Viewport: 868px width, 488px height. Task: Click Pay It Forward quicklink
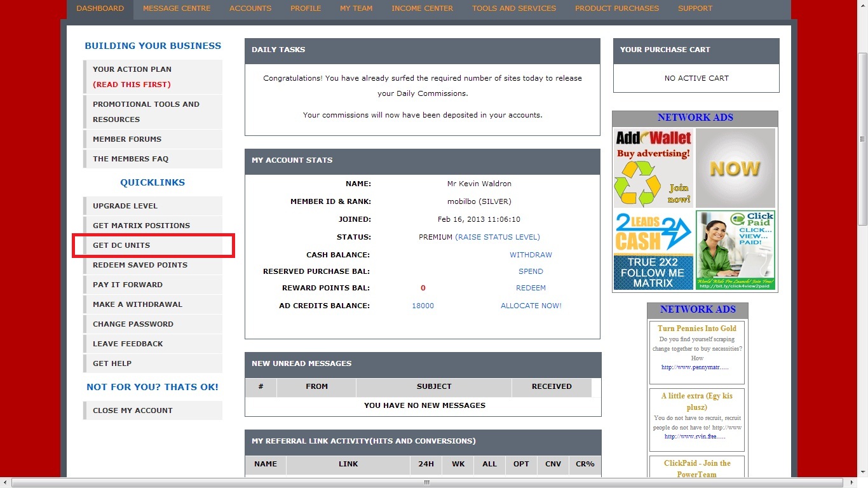[153, 284]
